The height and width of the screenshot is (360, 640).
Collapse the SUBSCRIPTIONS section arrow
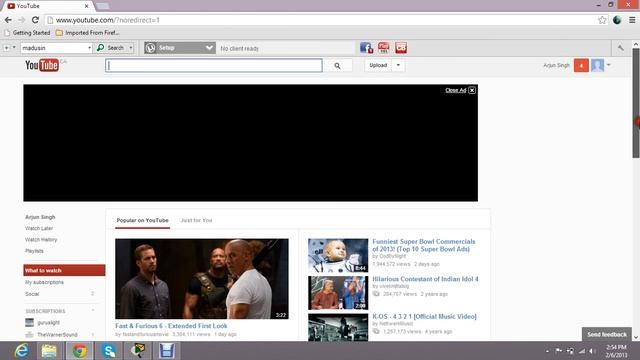click(x=93, y=311)
